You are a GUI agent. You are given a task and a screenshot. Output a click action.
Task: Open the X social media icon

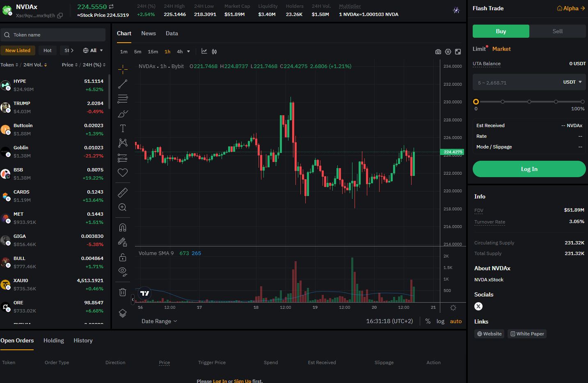click(x=478, y=306)
